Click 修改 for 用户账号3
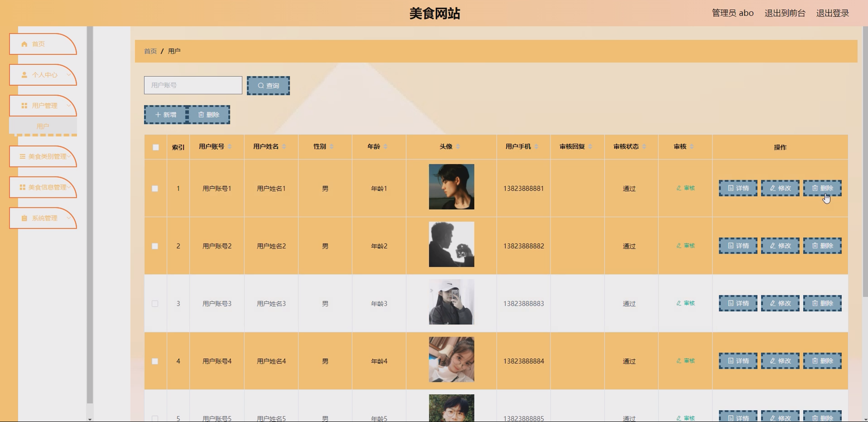 point(780,304)
